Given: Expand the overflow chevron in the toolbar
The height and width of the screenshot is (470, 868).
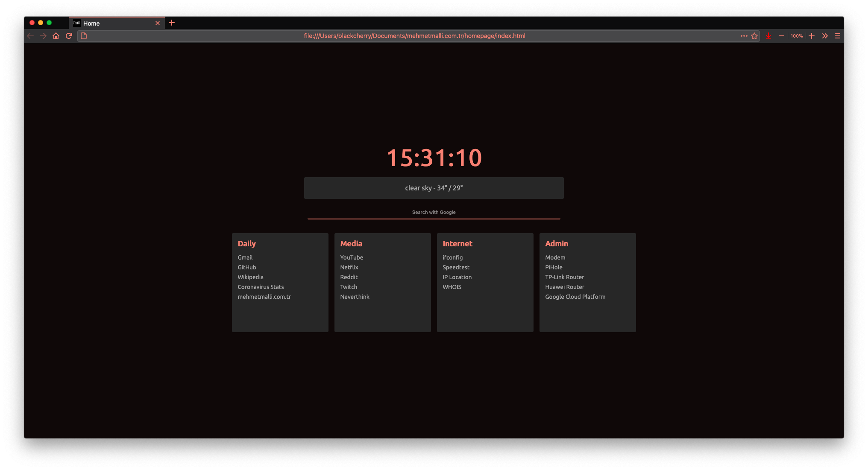Looking at the screenshot, I should (x=824, y=36).
